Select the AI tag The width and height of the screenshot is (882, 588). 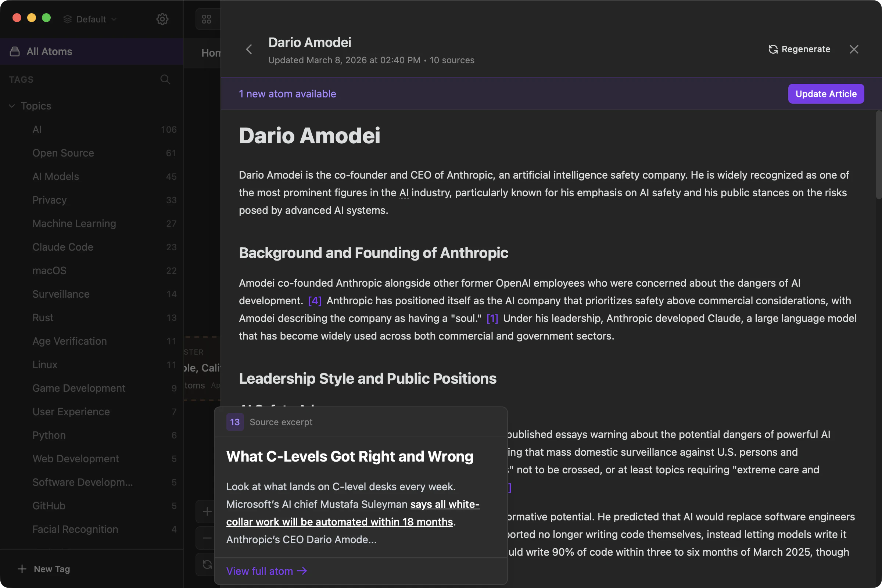coord(37,129)
